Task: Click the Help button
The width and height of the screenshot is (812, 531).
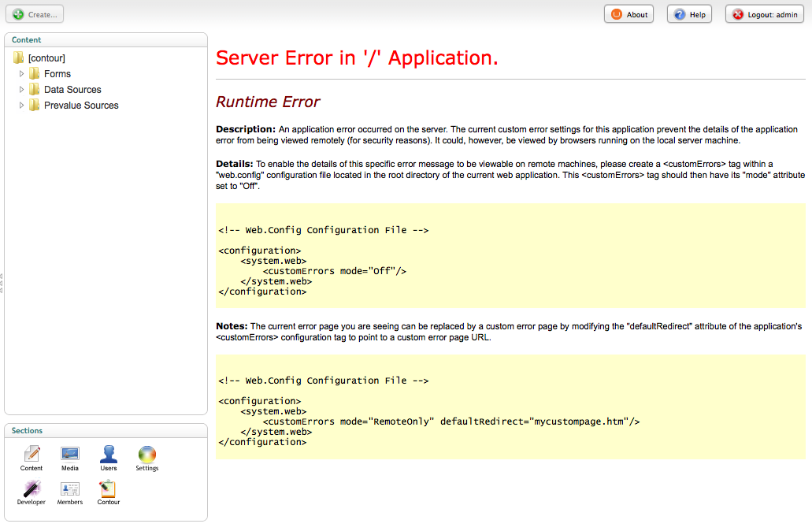Action: [x=689, y=14]
